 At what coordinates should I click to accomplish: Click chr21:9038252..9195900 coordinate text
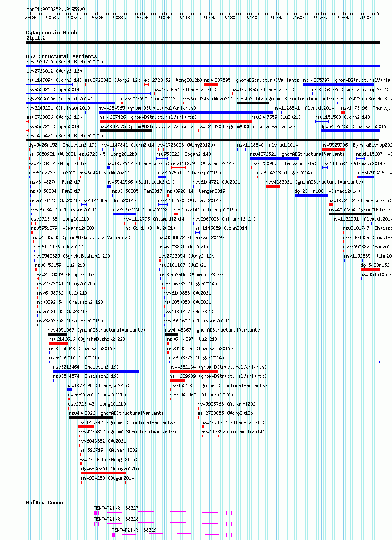55,9
